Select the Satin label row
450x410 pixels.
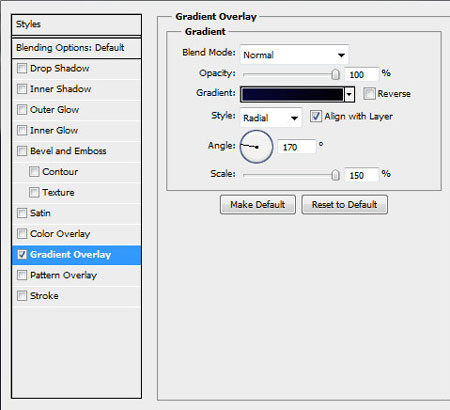coord(40,213)
